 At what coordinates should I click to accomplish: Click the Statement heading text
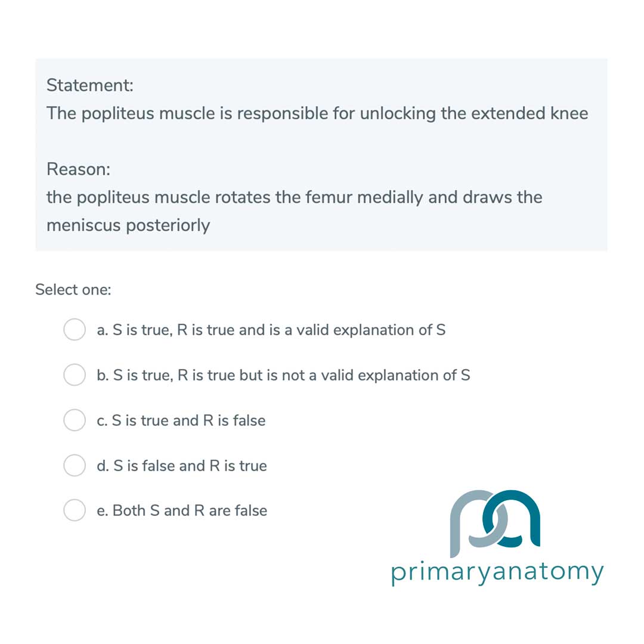(89, 85)
